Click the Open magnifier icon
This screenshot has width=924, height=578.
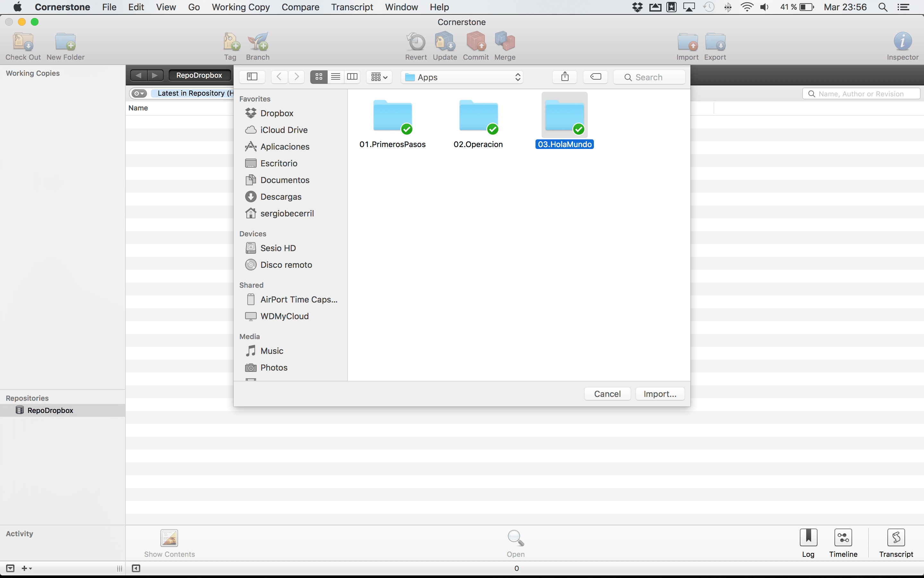pos(516,538)
